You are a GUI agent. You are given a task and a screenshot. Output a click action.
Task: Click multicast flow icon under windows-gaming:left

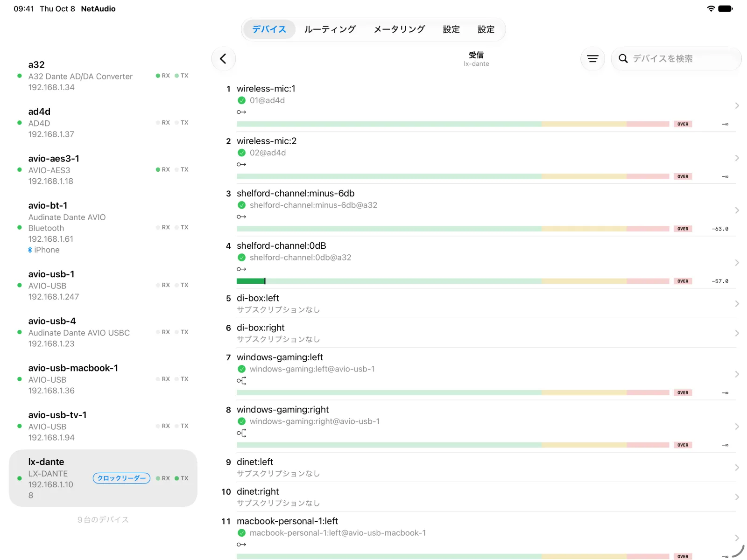(x=241, y=381)
